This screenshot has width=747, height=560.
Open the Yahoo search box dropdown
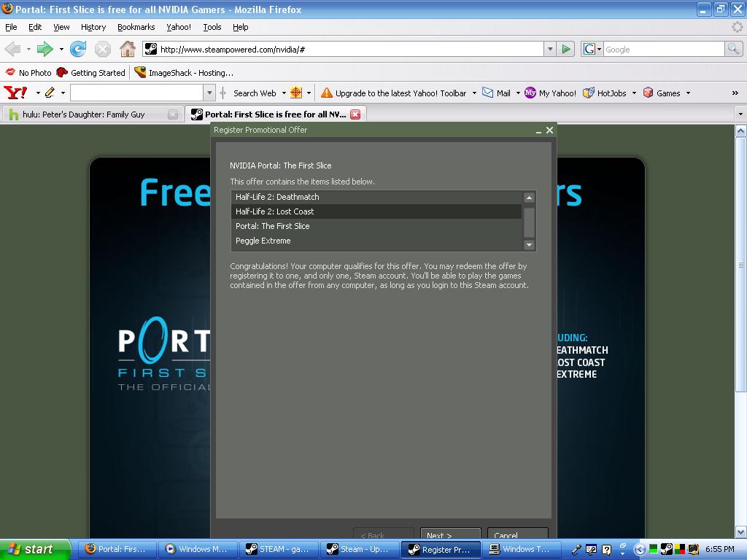tap(209, 93)
